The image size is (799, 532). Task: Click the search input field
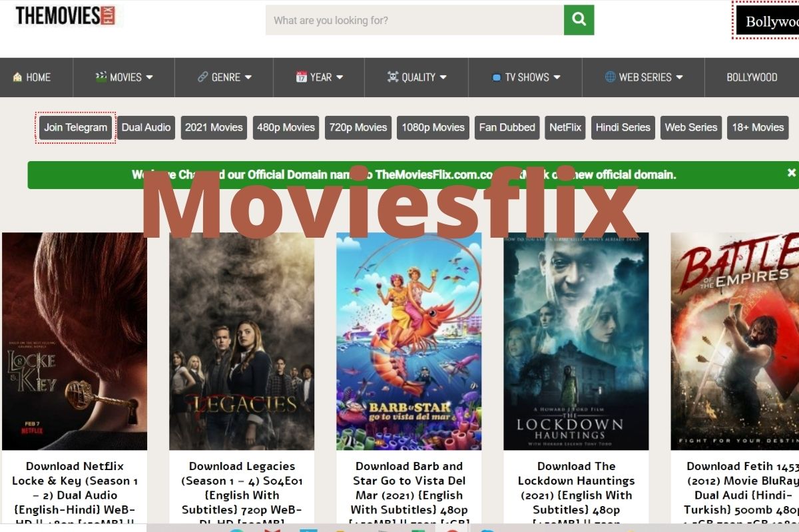click(415, 20)
